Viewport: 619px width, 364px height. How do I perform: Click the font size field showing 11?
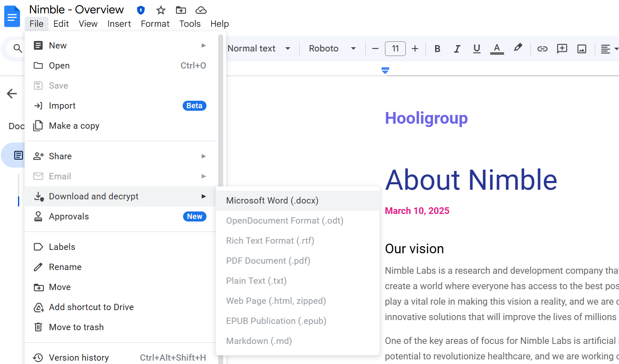pyautogui.click(x=395, y=48)
